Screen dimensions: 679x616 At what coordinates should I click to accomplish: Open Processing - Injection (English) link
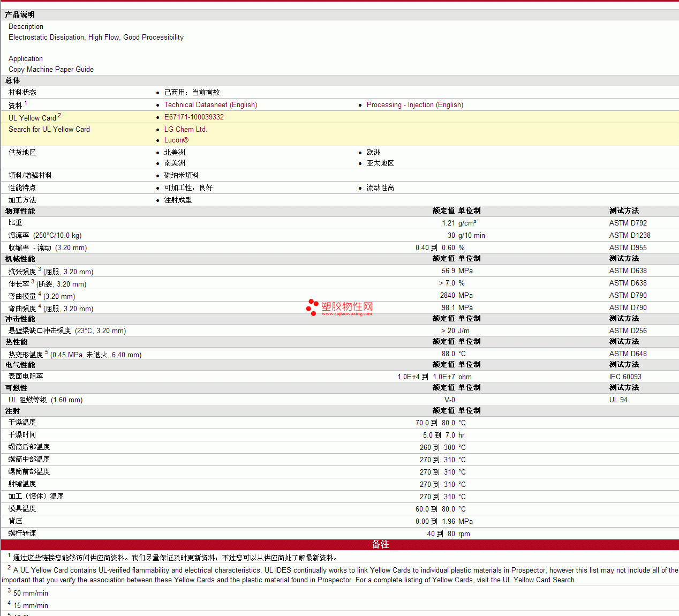pyautogui.click(x=415, y=105)
